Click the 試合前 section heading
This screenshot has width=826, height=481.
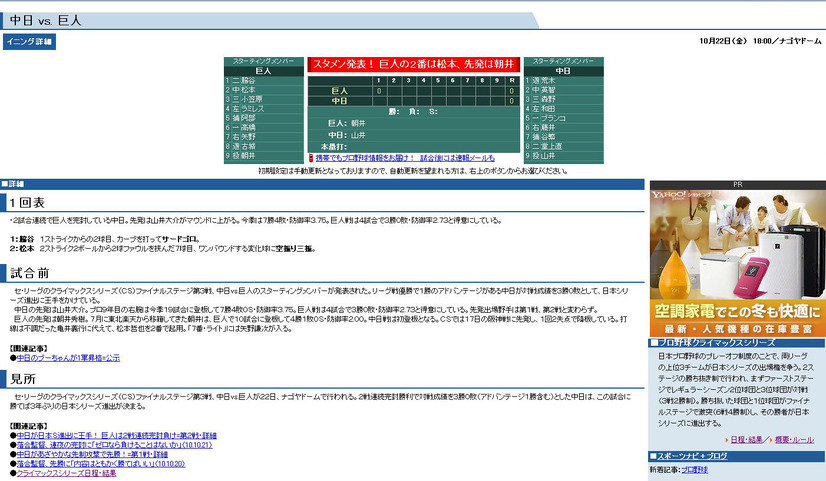[x=30, y=273]
